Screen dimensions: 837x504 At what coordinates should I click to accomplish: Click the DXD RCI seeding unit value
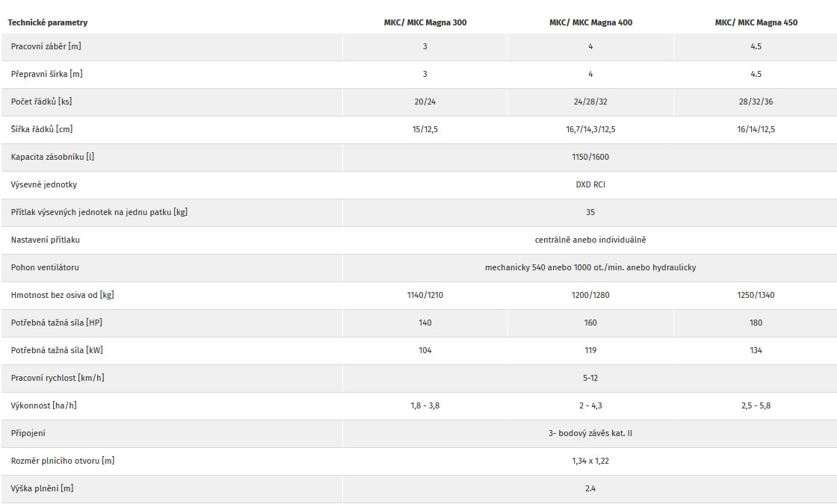590,184
